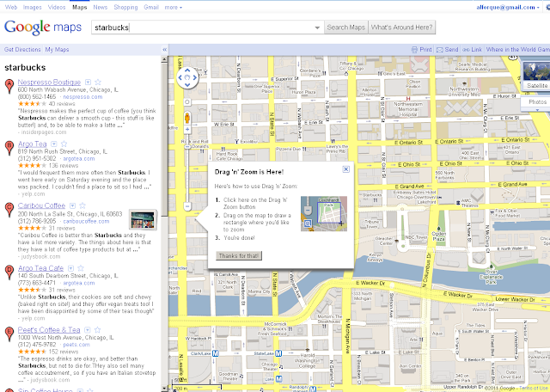Click the pan control compass on map
The height and width of the screenshot is (392, 550).
click(187, 77)
